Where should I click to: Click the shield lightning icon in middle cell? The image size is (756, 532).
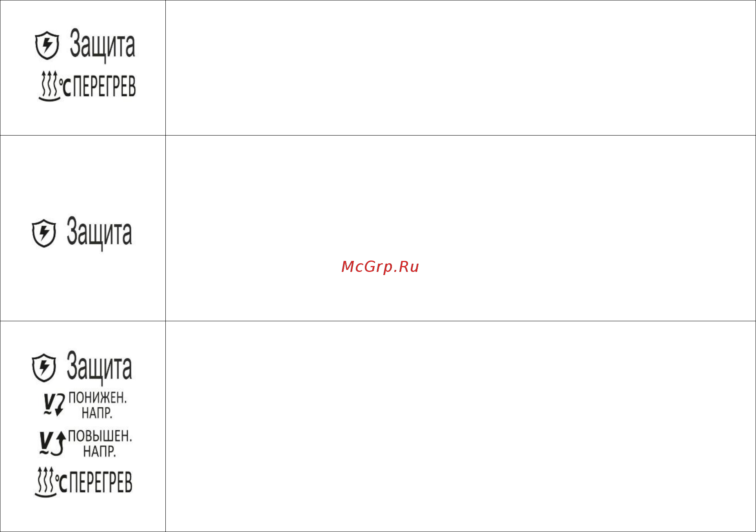[44, 233]
